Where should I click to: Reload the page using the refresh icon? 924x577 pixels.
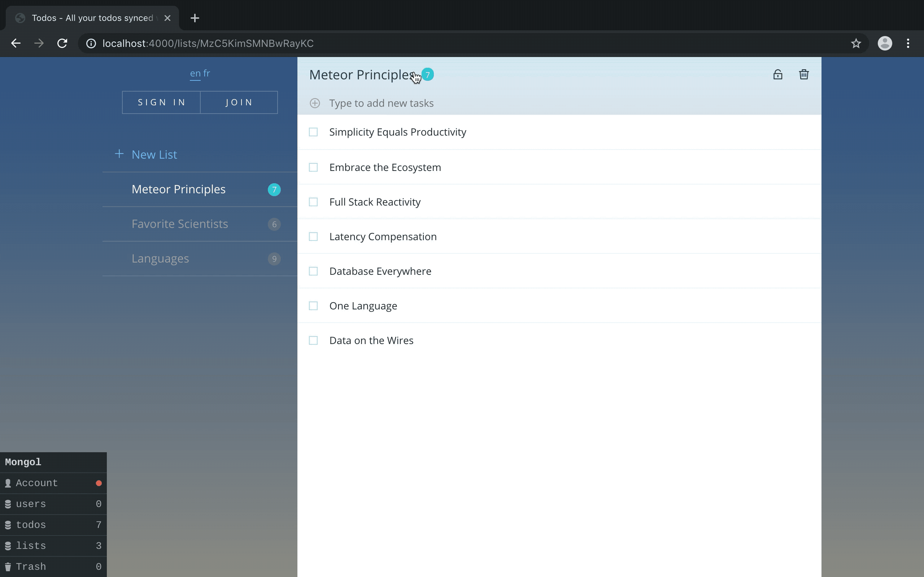[62, 44]
